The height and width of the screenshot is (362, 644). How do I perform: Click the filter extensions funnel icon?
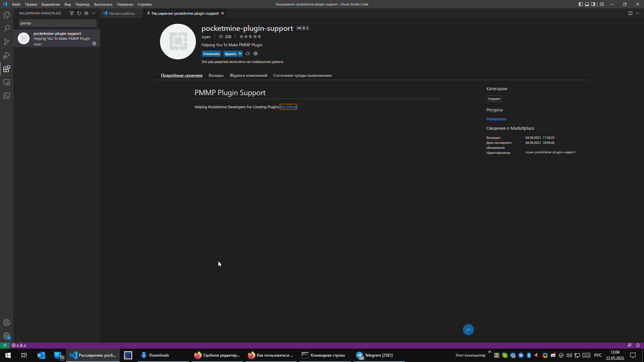pos(71,13)
